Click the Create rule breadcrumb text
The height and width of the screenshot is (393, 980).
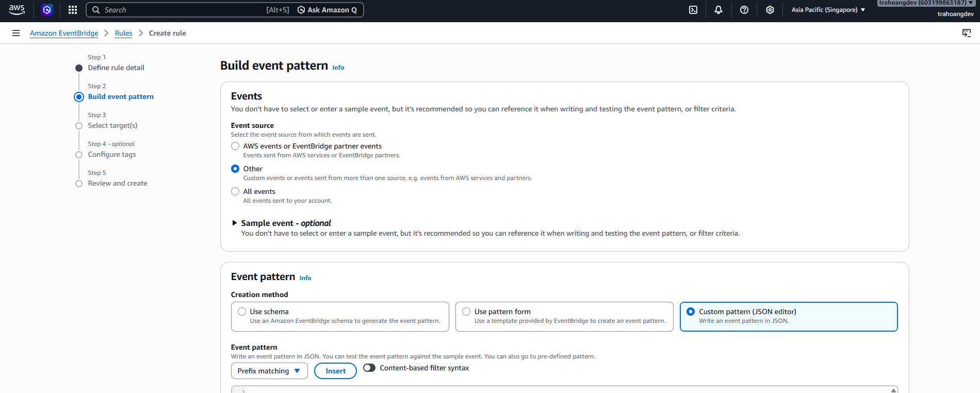168,33
